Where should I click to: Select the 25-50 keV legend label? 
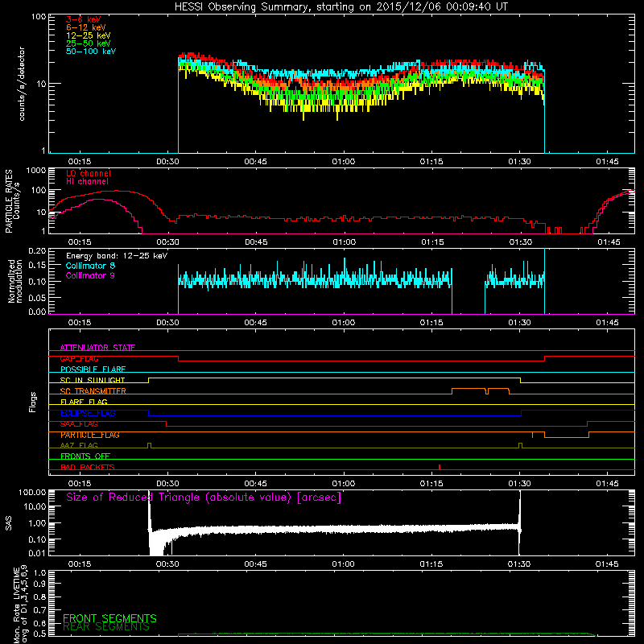coord(89,43)
